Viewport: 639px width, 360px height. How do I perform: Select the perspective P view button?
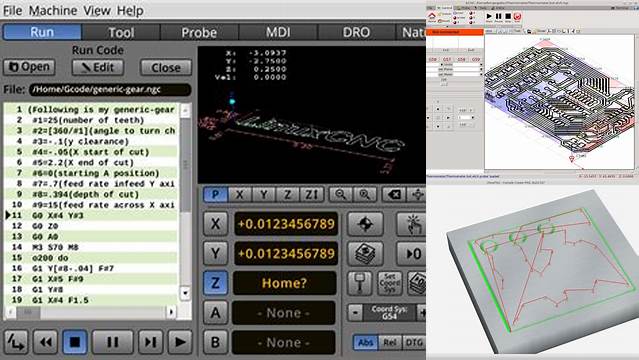pos(215,194)
